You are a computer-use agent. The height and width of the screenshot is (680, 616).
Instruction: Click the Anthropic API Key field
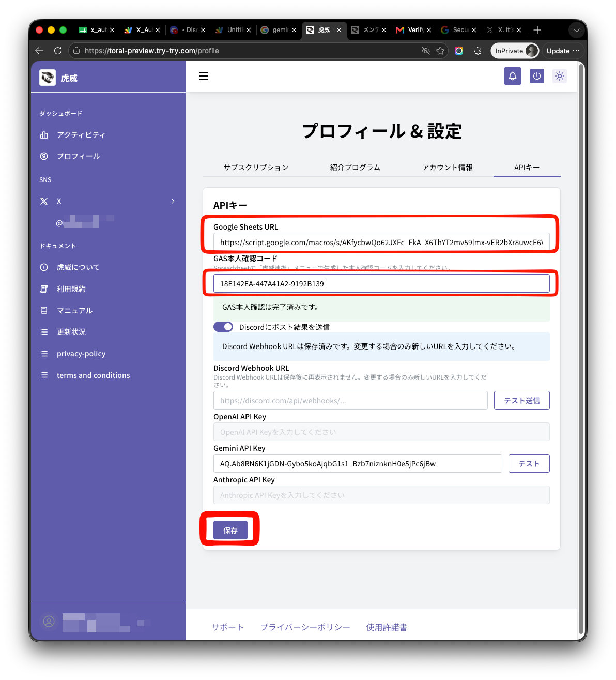pos(381,495)
